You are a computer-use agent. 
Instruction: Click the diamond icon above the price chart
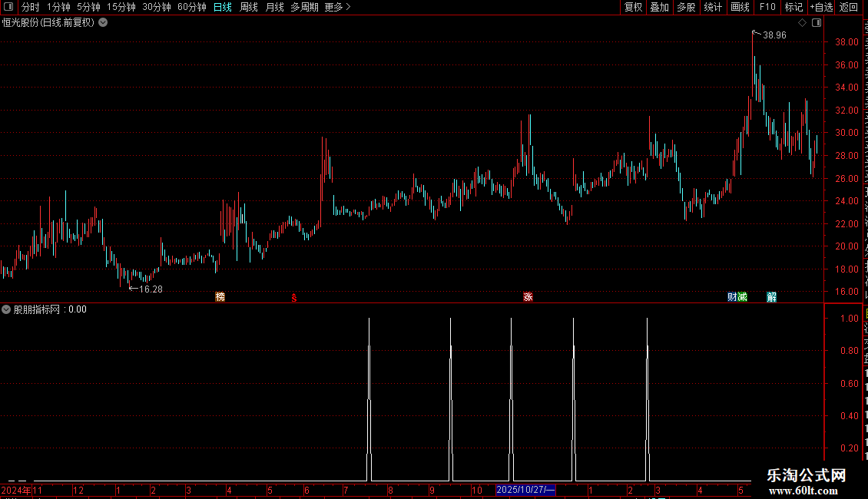[x=802, y=23]
